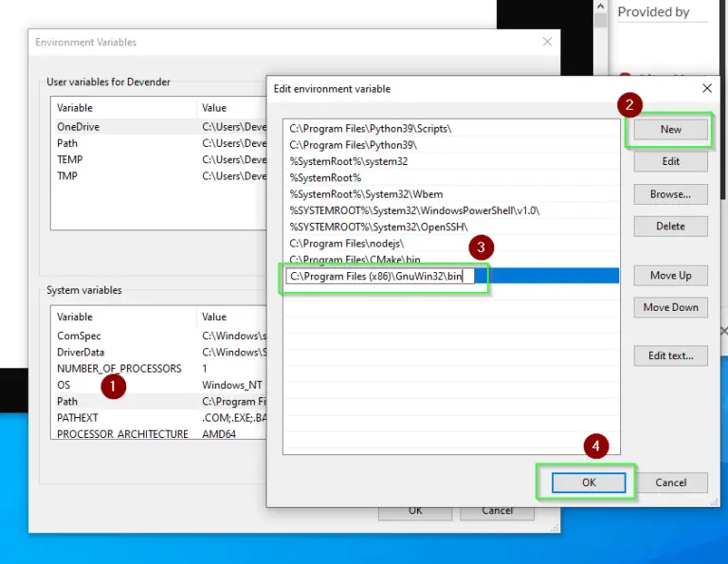Cancel the Edit environment variable dialog
Screen dimensions: 728x564
pyautogui.click(x=670, y=482)
